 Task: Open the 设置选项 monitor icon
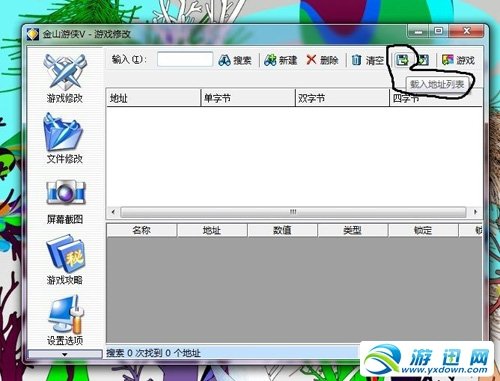click(x=65, y=314)
